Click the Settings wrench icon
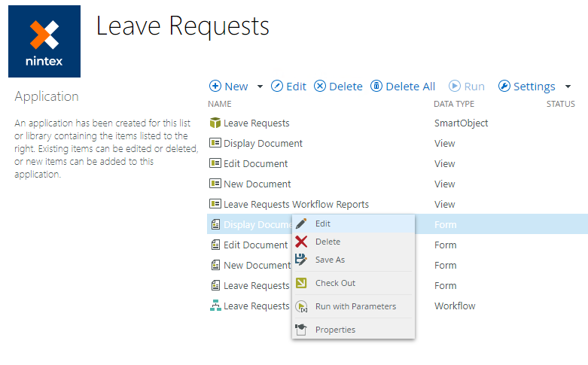 tap(504, 87)
